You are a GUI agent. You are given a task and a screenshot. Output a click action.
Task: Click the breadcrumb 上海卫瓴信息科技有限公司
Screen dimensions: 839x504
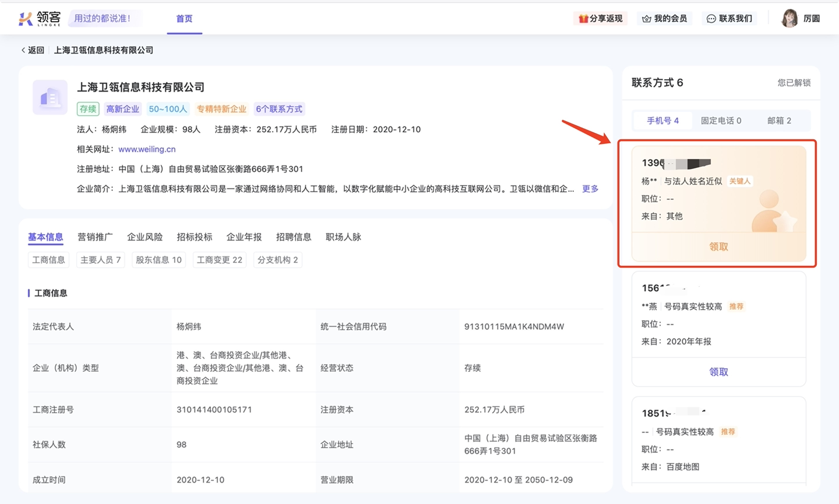click(x=104, y=50)
